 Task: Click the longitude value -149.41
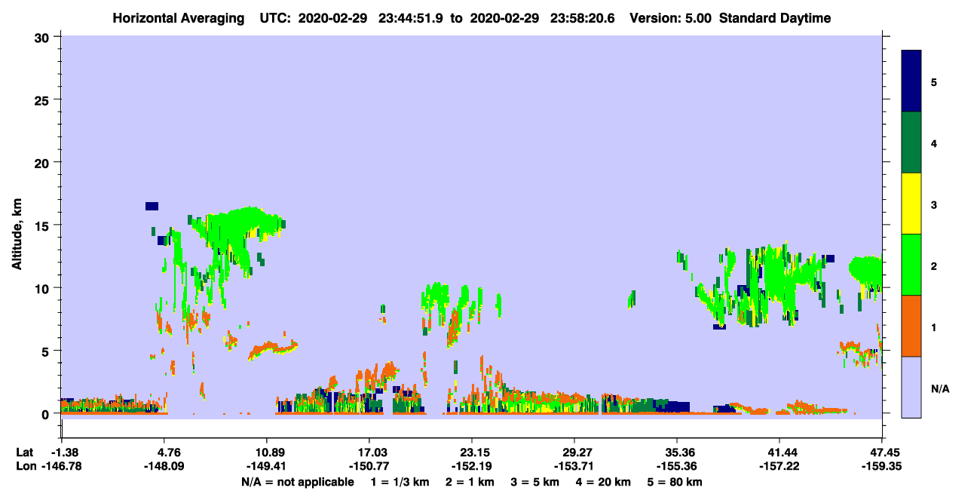coord(267,467)
